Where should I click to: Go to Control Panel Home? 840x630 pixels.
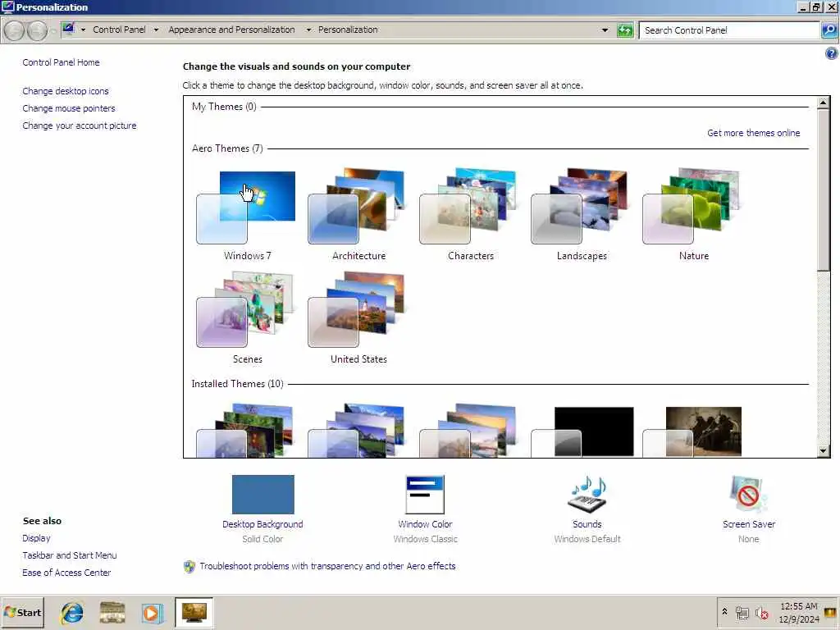pyautogui.click(x=61, y=62)
